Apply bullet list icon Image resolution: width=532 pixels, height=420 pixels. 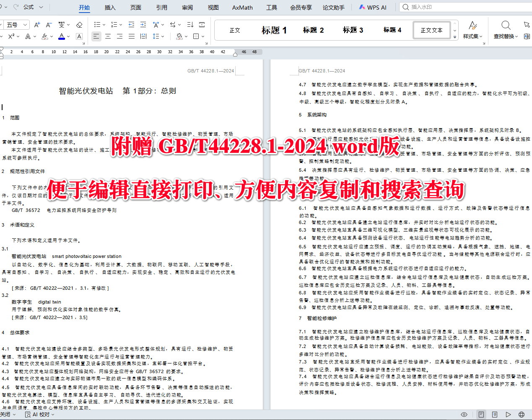[x=97, y=25]
